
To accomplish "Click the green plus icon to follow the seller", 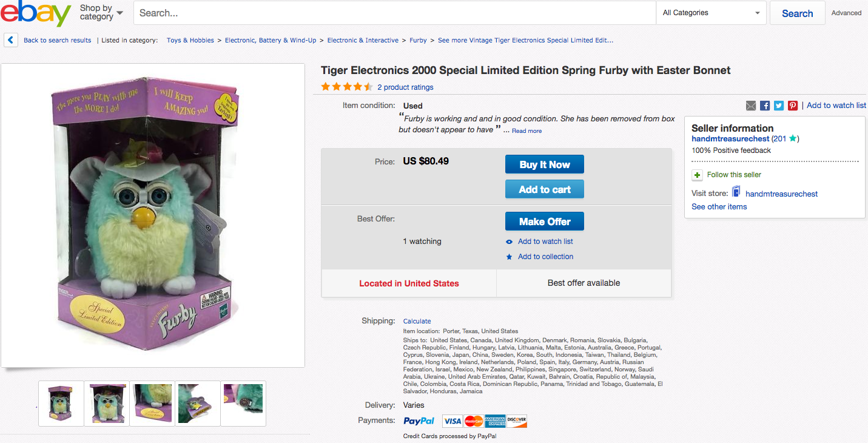I will click(x=698, y=175).
